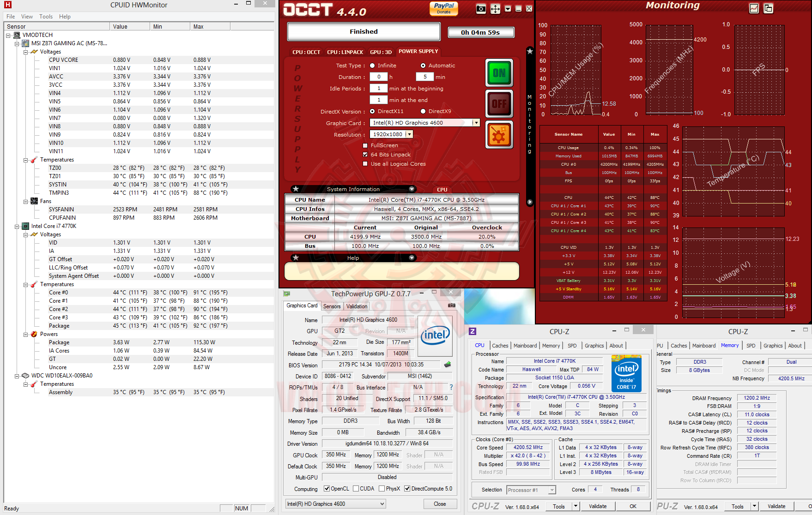Viewport: 812px width, 515px height.
Task: Click star icon beside Help header
Action: [296, 257]
